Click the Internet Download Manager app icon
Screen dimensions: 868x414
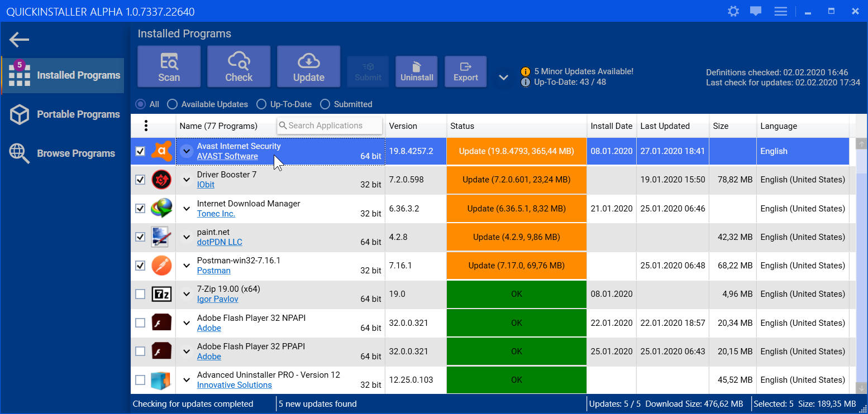(161, 209)
